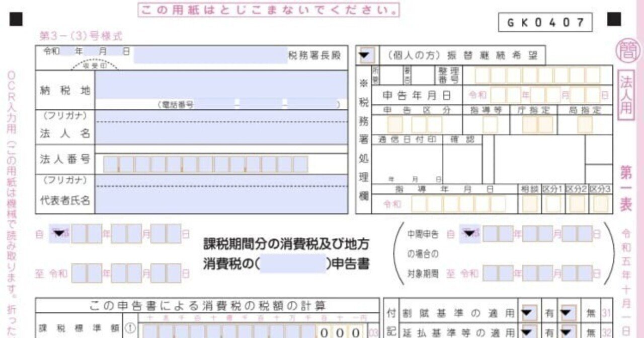
Task: Click year boxes of 課税期間 end date (至 令和)
Action: coord(87,273)
